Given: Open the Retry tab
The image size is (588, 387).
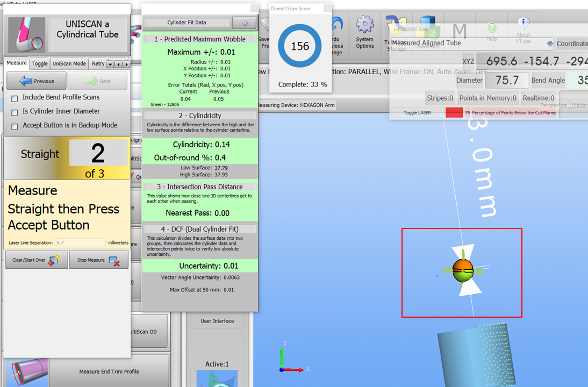Looking at the screenshot, I should coord(98,64).
